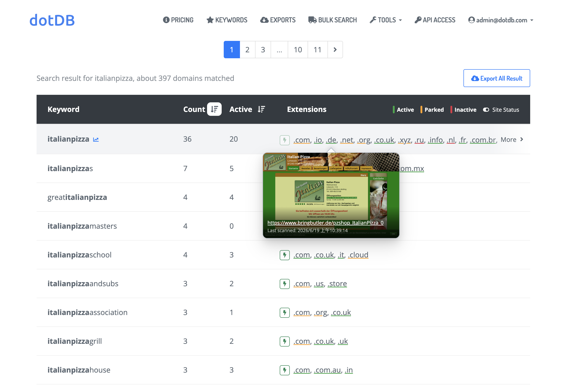Image resolution: width=564 pixels, height=392 pixels.
Task: Select the italianpizzas keyword
Action: (x=70, y=169)
